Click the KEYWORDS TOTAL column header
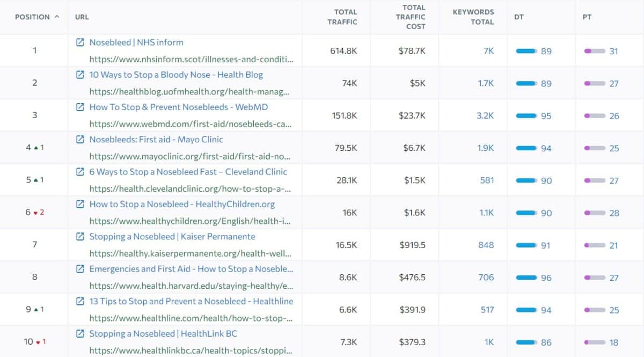Screen dimensions: 644x357 (473, 17)
